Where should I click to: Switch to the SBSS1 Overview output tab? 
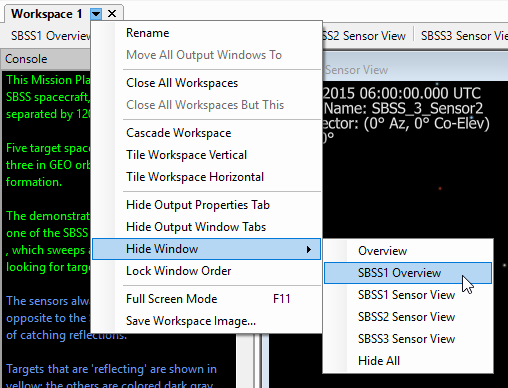pyautogui.click(x=50, y=36)
